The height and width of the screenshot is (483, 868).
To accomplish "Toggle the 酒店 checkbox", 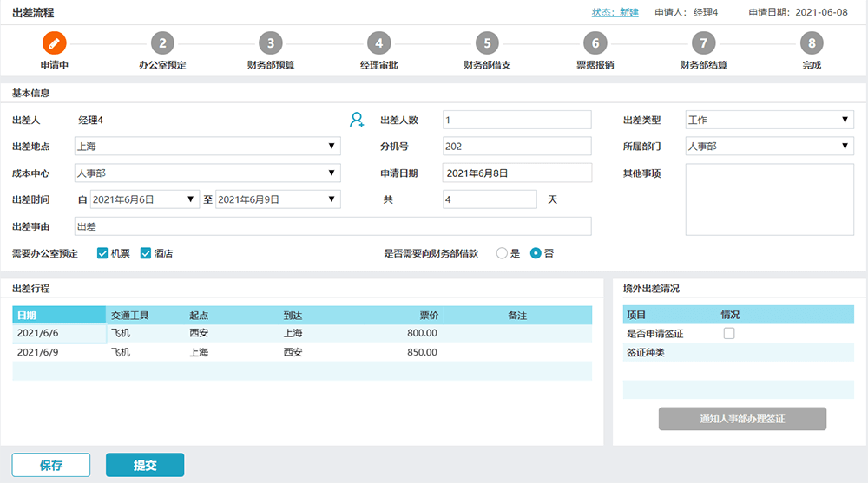I will pyautogui.click(x=146, y=253).
